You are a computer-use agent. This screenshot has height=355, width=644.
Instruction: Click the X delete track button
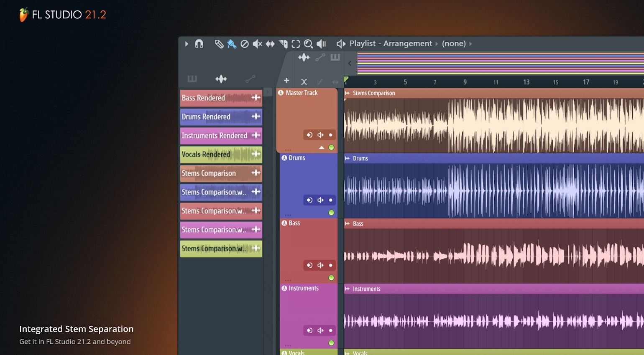(x=304, y=81)
